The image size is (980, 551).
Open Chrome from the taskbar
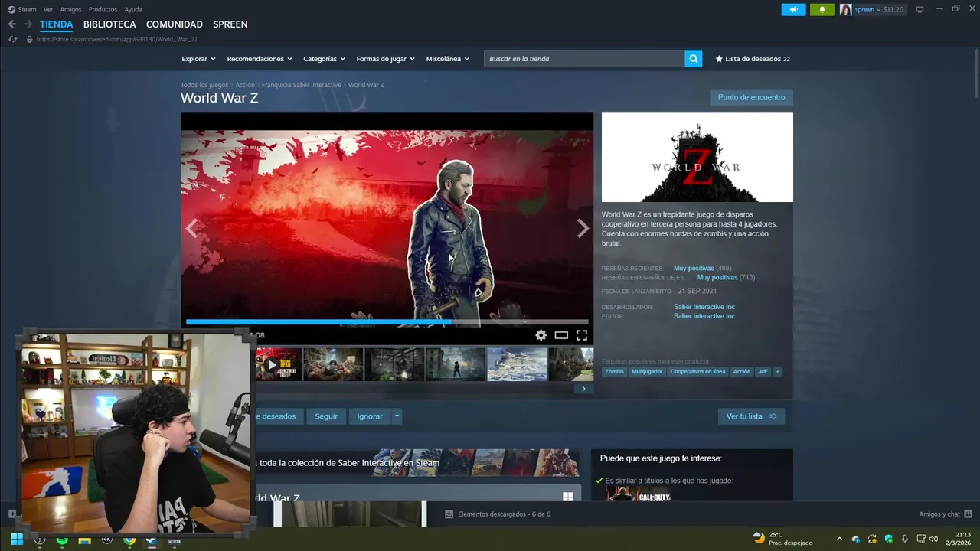(x=129, y=540)
